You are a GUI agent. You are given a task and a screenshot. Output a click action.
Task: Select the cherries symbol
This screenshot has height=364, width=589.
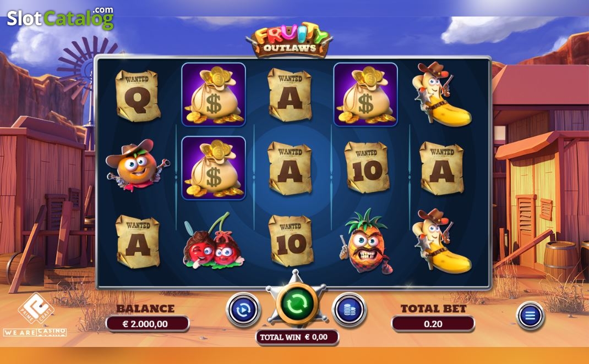tap(213, 241)
